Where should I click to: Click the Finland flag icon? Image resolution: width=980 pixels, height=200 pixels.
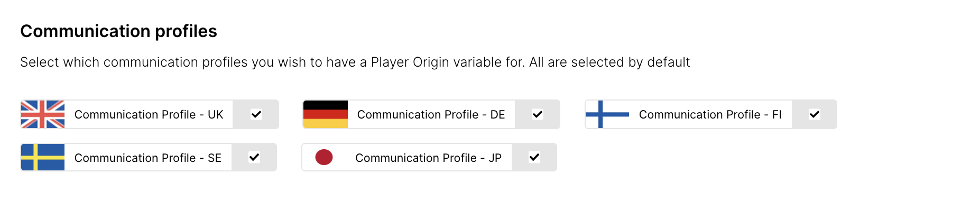pyautogui.click(x=607, y=114)
